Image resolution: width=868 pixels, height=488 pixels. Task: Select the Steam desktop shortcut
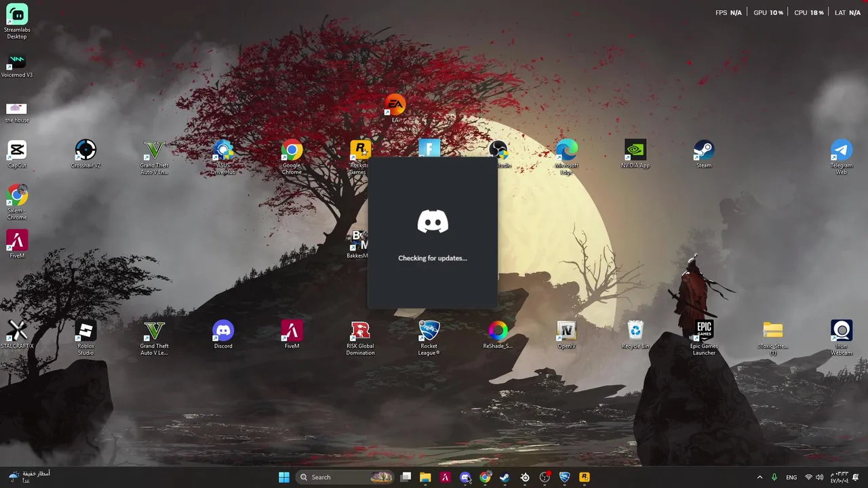point(704,155)
